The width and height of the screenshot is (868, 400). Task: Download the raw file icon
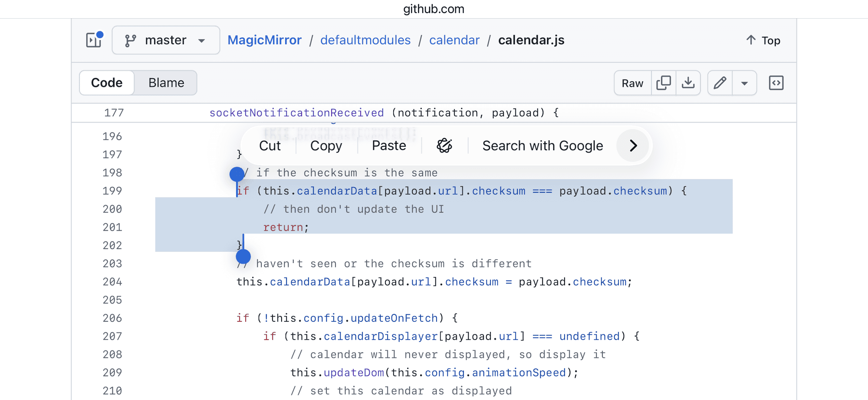(688, 83)
